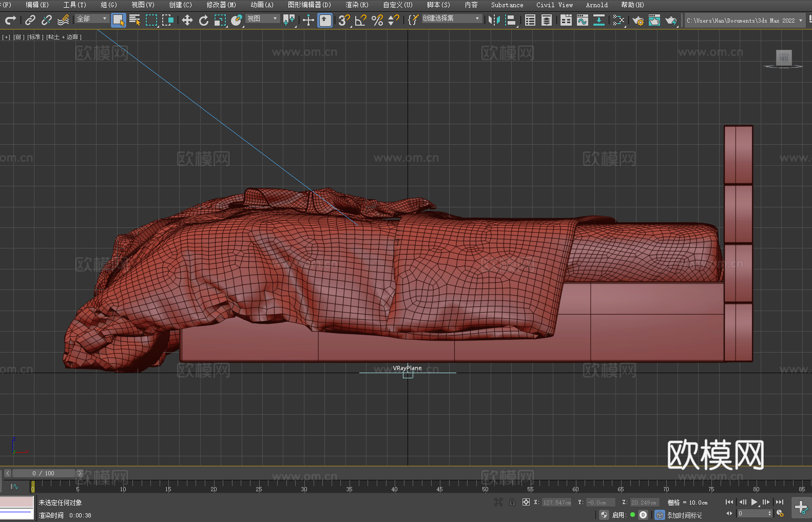Open the Mirror tool
Image resolution: width=812 pixels, height=522 pixels.
494,20
